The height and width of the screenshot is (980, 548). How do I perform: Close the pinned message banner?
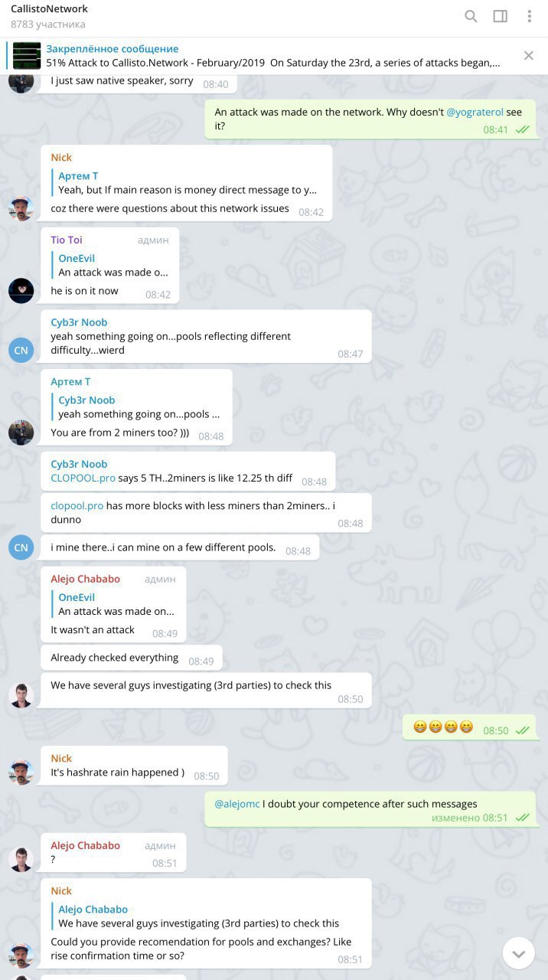pos(528,55)
